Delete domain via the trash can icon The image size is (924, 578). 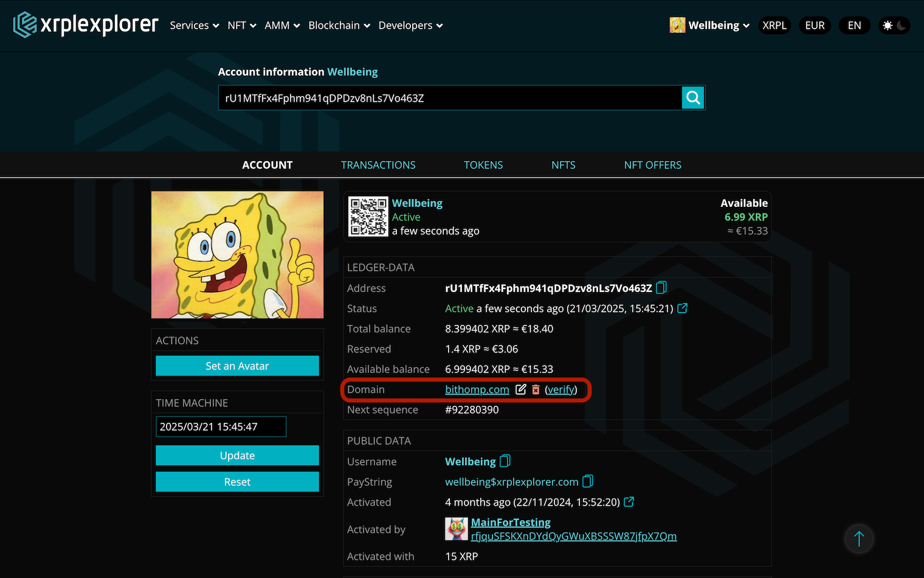[536, 389]
